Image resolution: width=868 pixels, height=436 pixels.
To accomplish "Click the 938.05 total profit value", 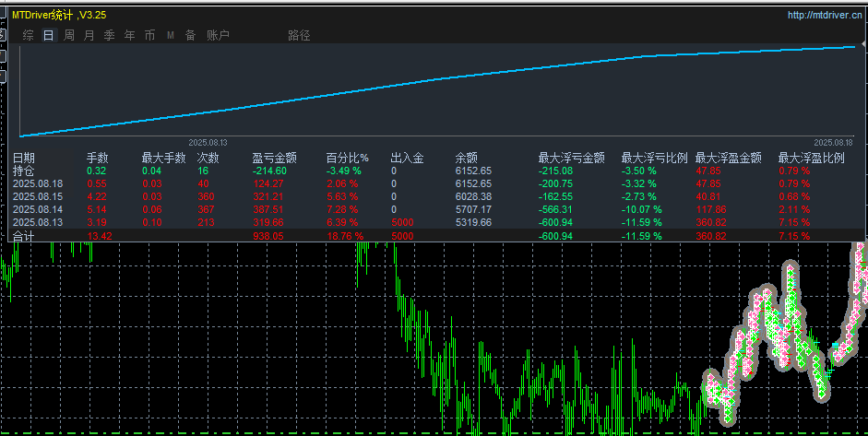I will point(268,236).
